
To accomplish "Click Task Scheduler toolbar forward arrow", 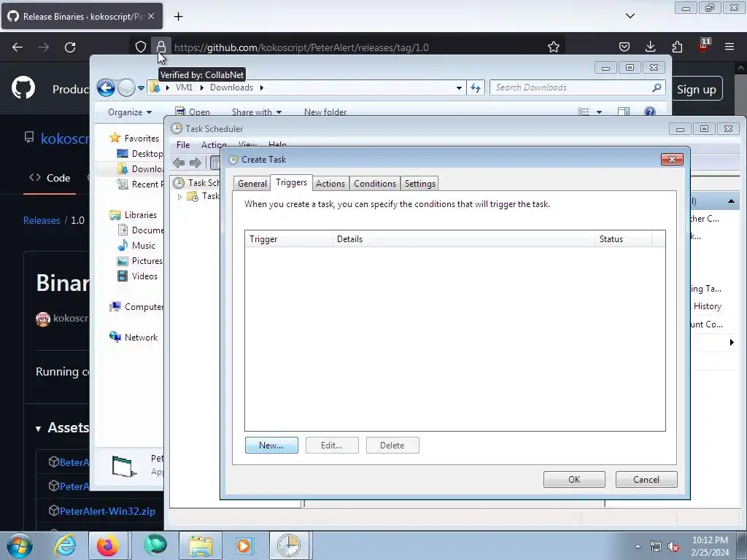I will 196,163.
